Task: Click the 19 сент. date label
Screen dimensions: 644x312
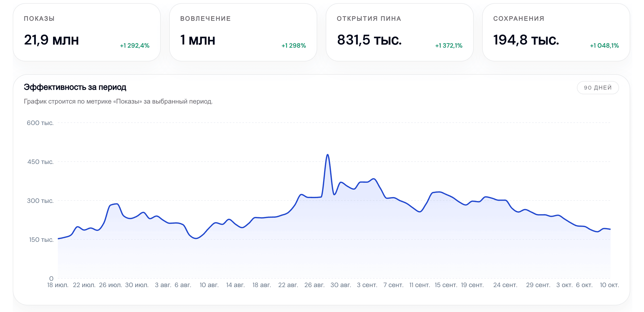Action: (x=472, y=285)
